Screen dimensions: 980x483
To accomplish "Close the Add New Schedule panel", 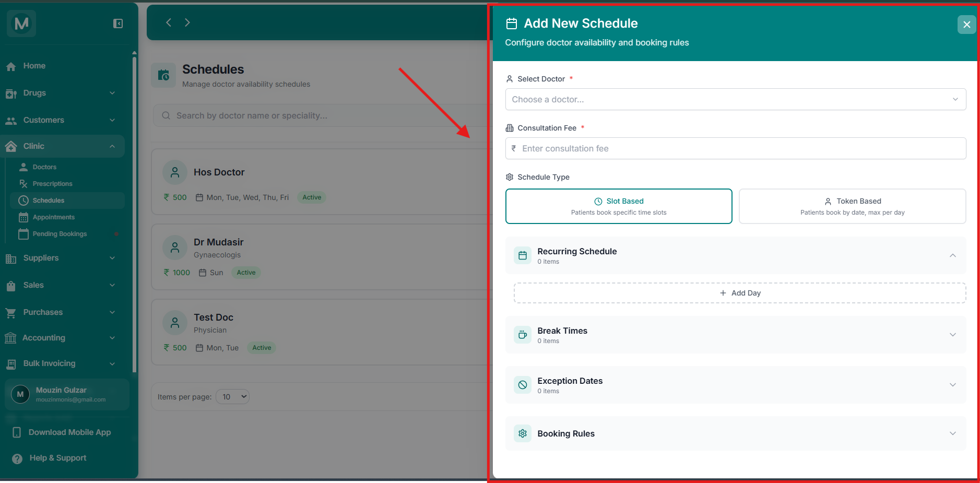I will click(966, 25).
